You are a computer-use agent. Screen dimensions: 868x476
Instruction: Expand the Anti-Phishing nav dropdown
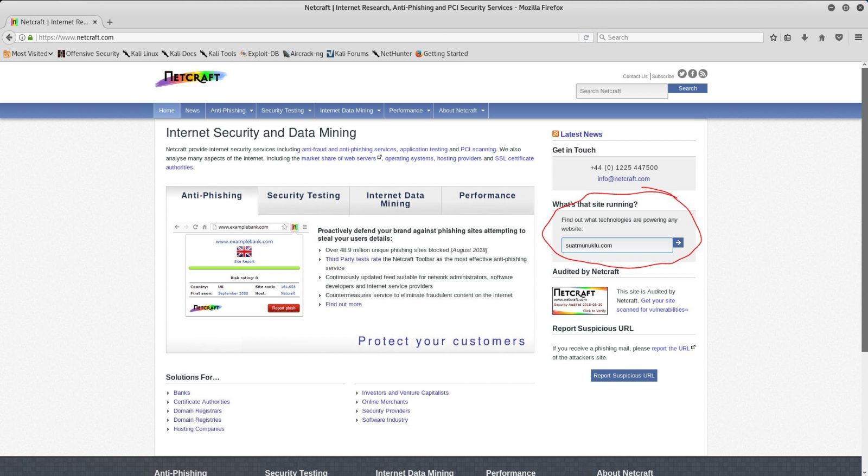232,111
